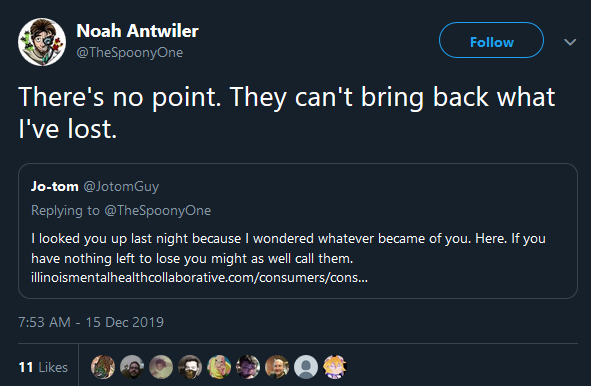
Task: Open the @JotomGuy handle
Action: click(121, 187)
